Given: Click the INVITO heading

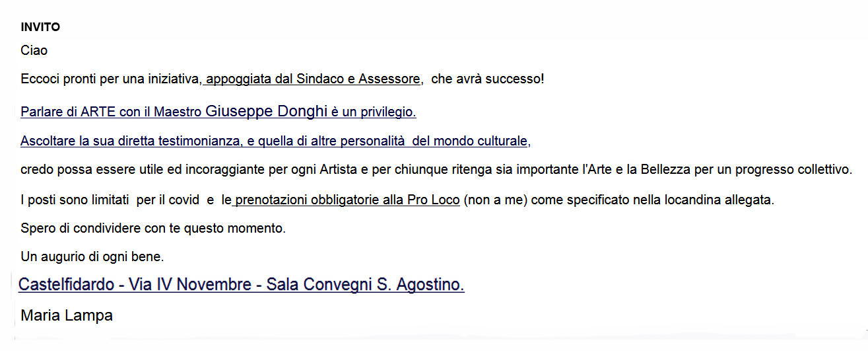Looking at the screenshot, I should coord(40,27).
